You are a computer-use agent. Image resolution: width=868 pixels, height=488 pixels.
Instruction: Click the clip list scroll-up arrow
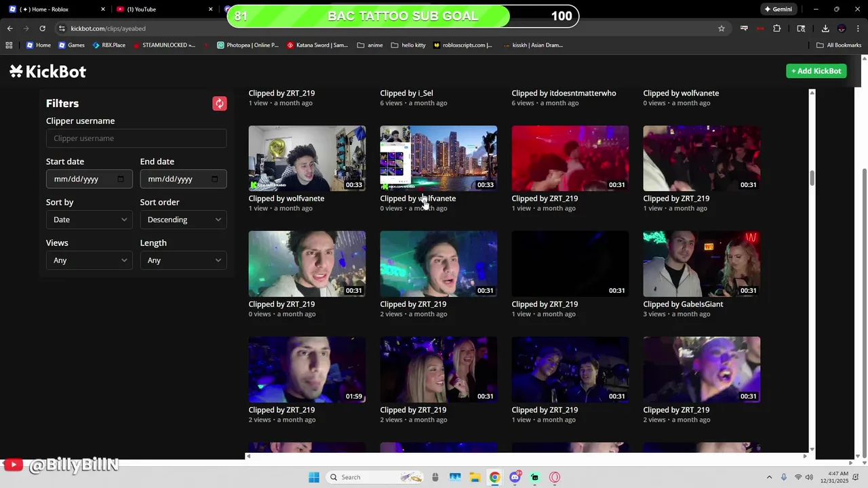pos(812,92)
